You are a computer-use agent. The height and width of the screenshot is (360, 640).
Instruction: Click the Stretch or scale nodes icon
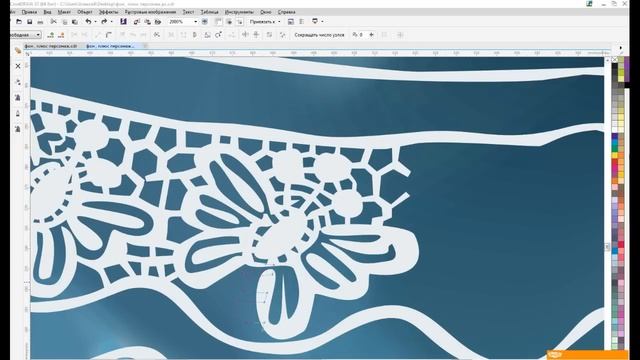(x=207, y=35)
